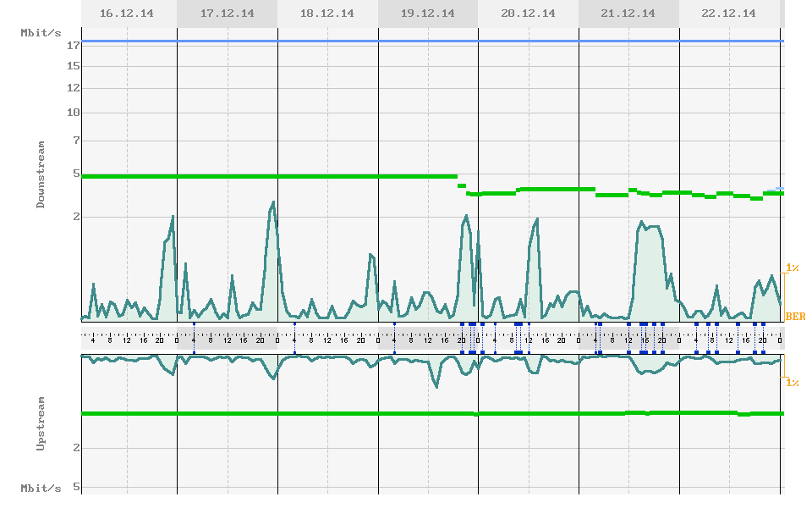Viewport: 812px width, 508px height.
Task: Select the orange BER label
Action: (795, 315)
